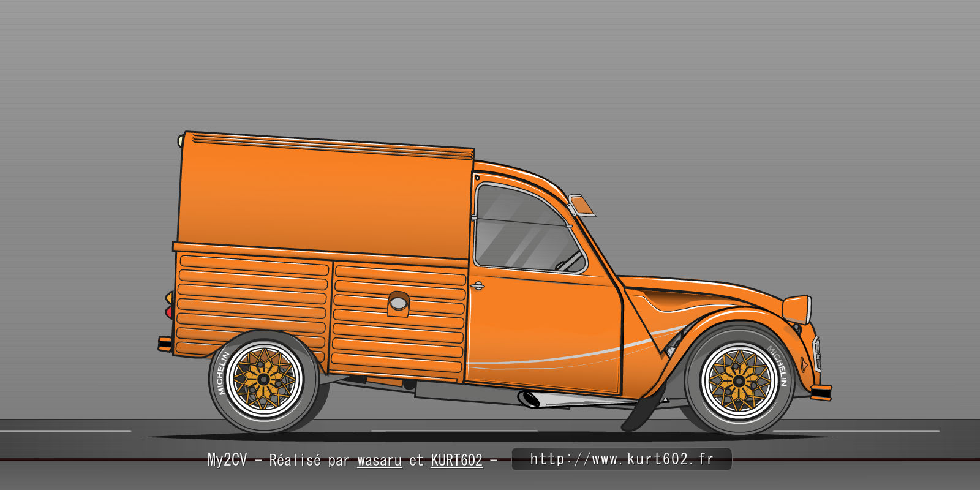Click the chrome exhaust pipe tip
The image size is (980, 490).
point(529,399)
